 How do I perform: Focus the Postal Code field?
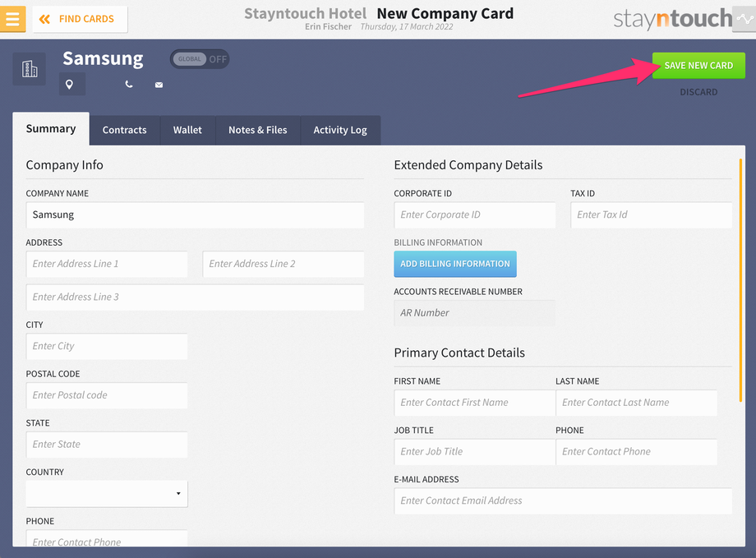click(107, 395)
